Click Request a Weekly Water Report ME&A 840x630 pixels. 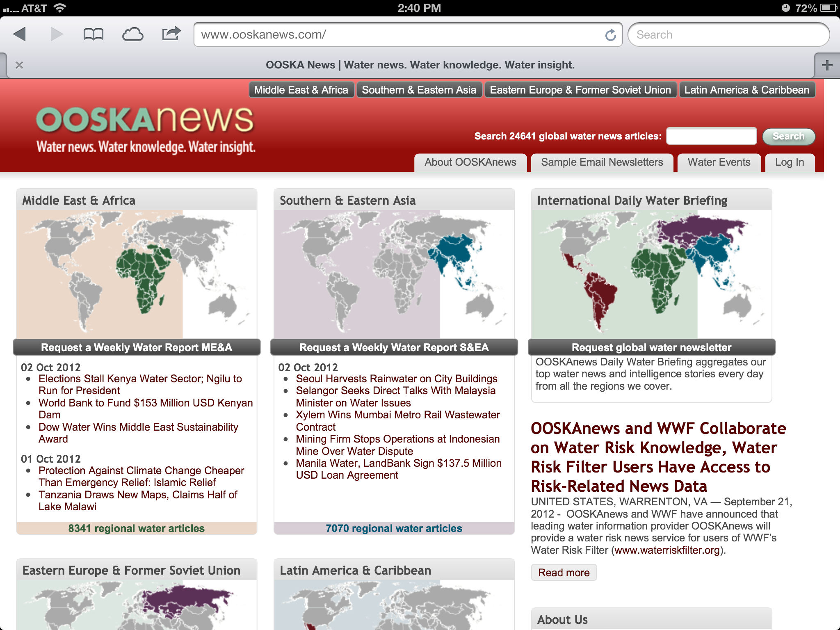point(137,347)
